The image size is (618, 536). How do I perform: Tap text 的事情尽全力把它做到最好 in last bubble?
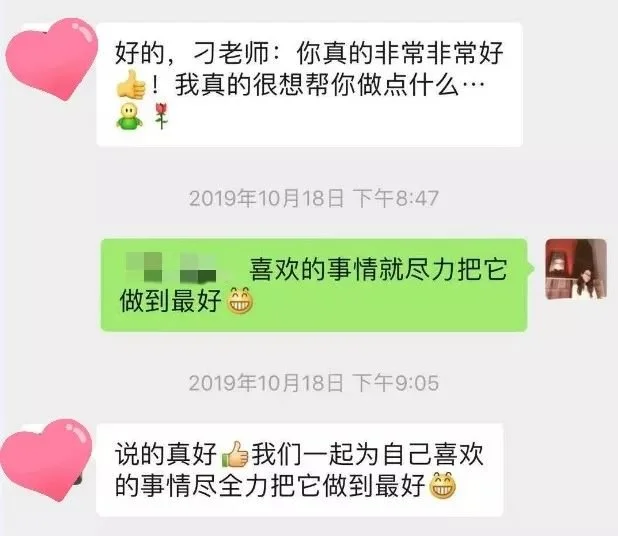270,485
